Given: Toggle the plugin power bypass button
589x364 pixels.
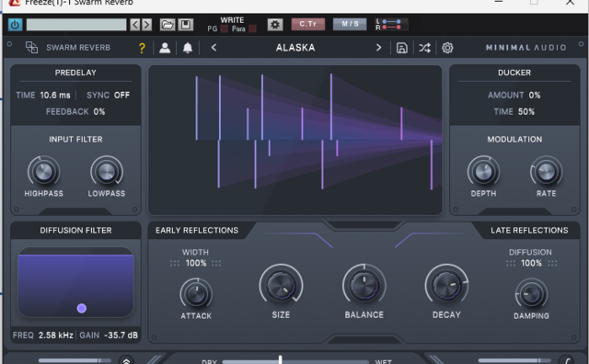Looking at the screenshot, I should [x=15, y=25].
